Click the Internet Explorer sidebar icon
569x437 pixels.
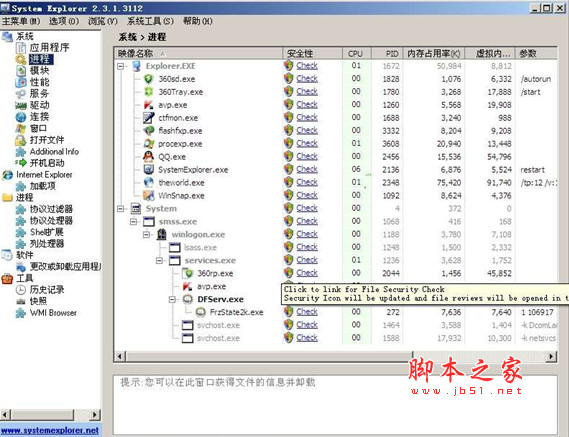[x=7, y=175]
